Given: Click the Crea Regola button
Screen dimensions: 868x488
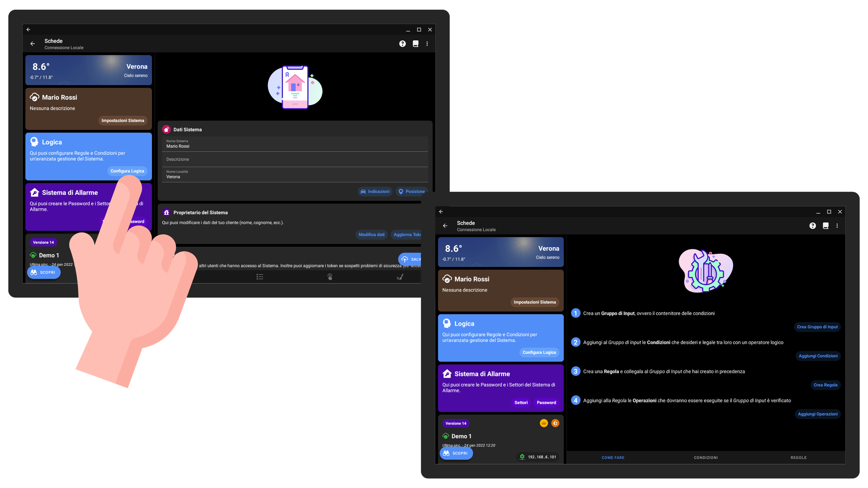Looking at the screenshot, I should pos(825,385).
